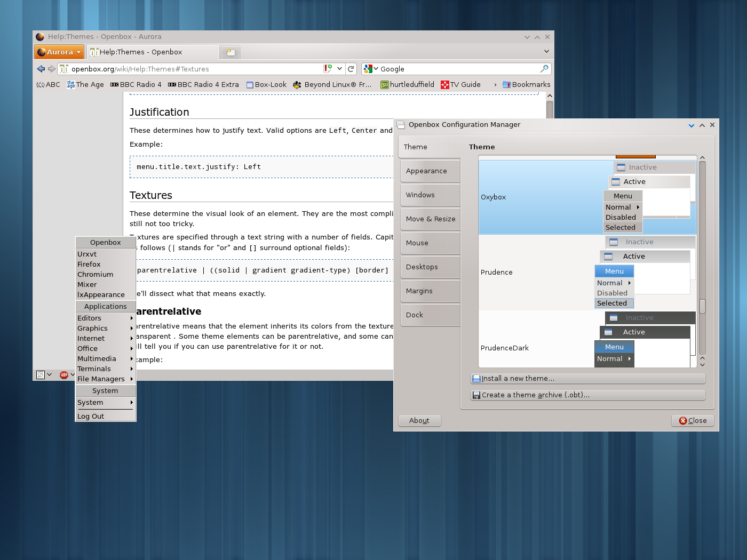Click the browser Back arrow icon
This screenshot has height=560, width=747.
tap(41, 69)
